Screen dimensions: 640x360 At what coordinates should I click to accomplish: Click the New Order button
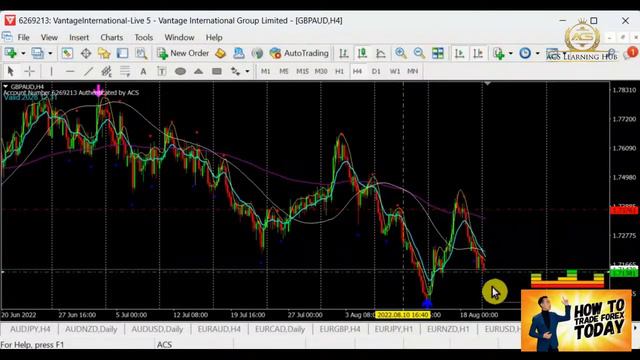(x=183, y=53)
